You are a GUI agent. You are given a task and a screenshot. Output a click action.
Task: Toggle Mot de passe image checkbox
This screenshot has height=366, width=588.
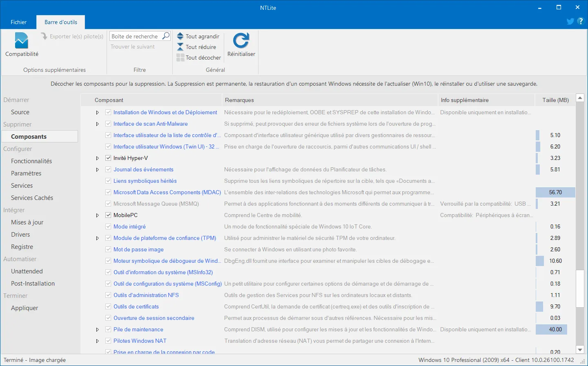108,249
